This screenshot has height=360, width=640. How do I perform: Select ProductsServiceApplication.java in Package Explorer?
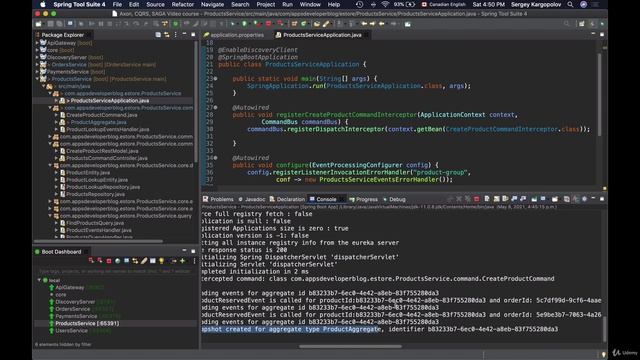(x=109, y=100)
